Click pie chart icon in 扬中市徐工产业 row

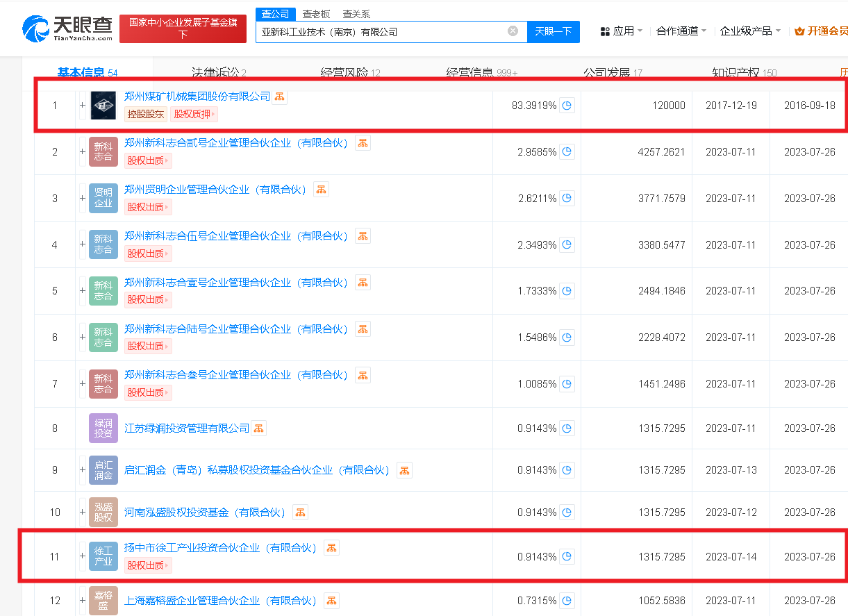567,556
